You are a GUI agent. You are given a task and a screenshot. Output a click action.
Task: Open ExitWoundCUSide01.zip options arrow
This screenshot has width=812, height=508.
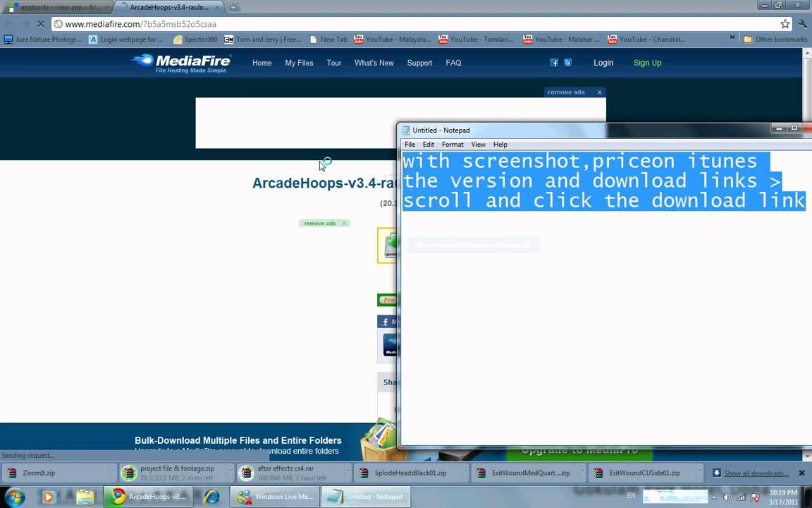click(700, 473)
